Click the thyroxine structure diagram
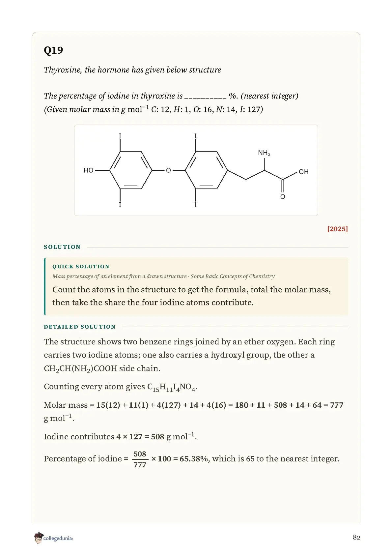The height and width of the screenshot is (555, 392). tap(196, 170)
